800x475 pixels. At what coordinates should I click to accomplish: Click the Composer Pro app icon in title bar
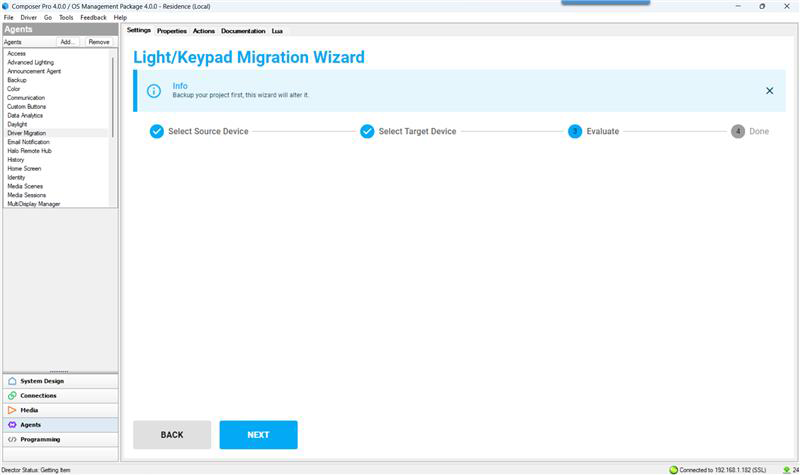pyautogui.click(x=6, y=6)
